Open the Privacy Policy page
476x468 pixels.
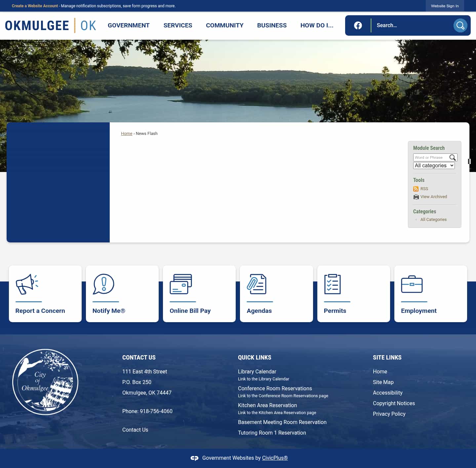[389, 414]
